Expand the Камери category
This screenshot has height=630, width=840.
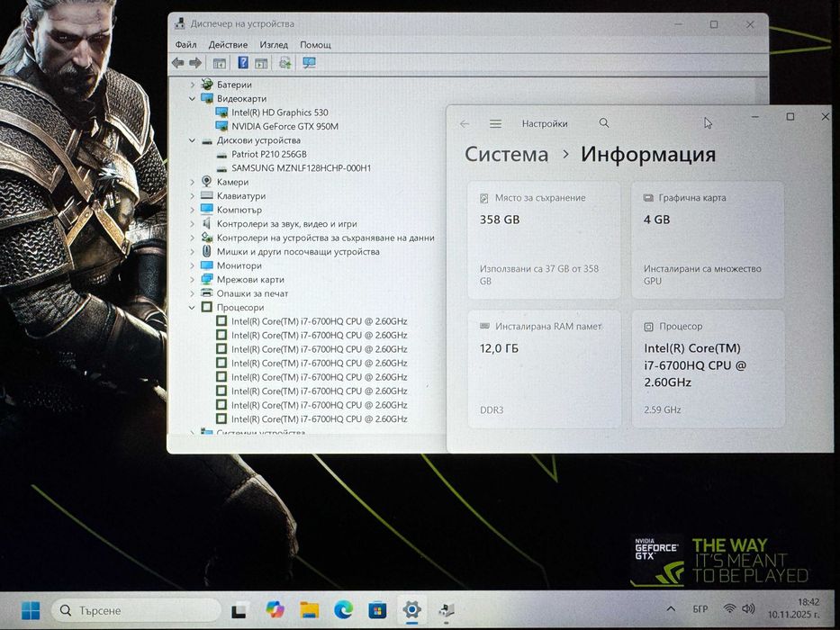(193, 182)
